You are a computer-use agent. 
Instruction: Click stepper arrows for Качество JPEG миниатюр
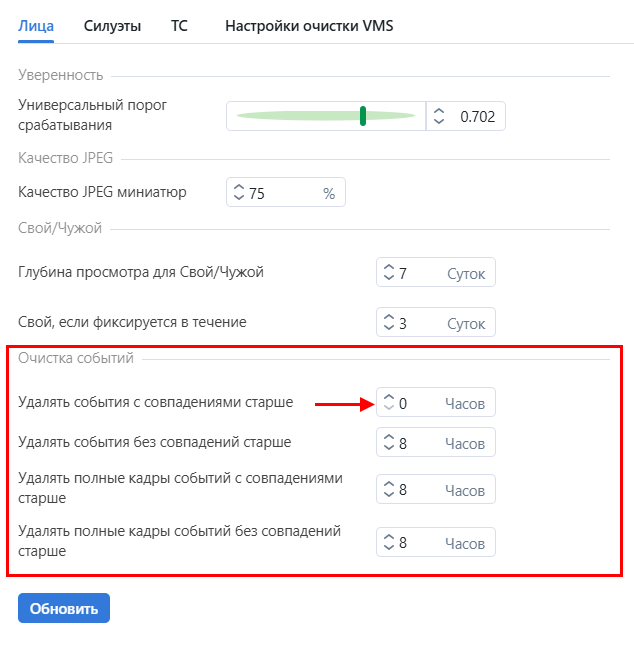click(x=238, y=193)
